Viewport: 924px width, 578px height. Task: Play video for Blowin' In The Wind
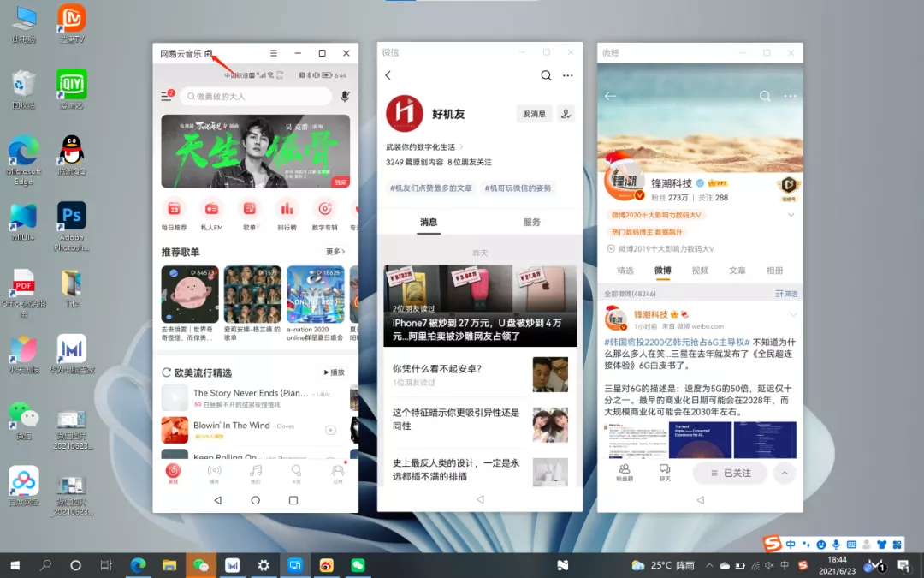pyautogui.click(x=330, y=430)
